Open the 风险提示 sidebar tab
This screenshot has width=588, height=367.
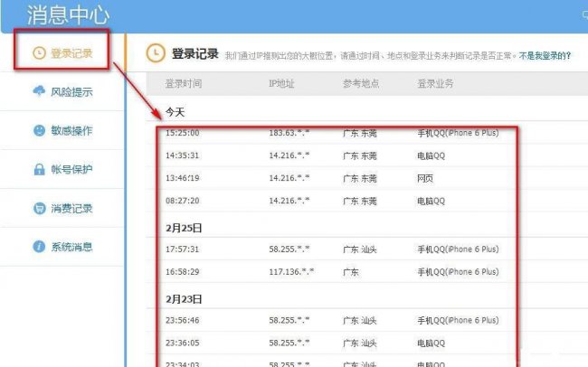coord(62,91)
